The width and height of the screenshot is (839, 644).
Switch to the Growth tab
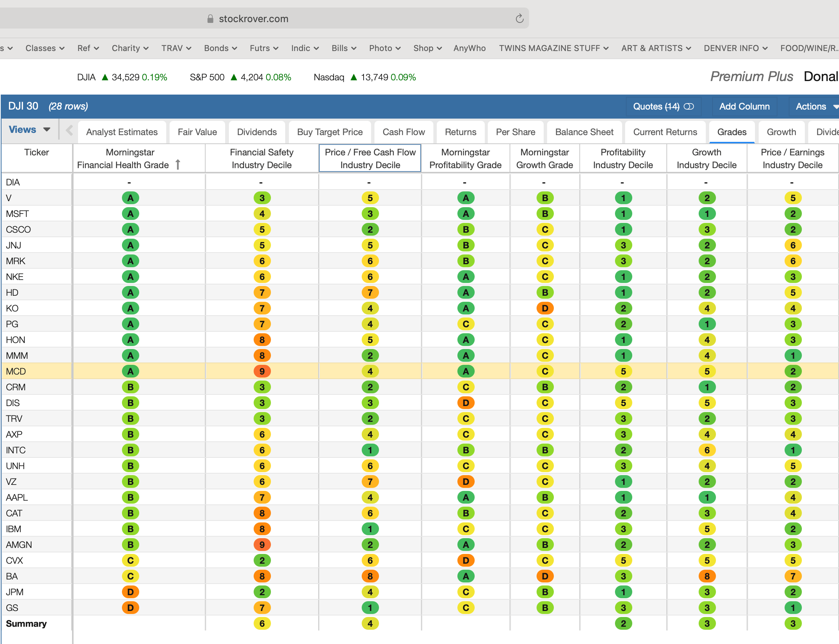pos(781,132)
